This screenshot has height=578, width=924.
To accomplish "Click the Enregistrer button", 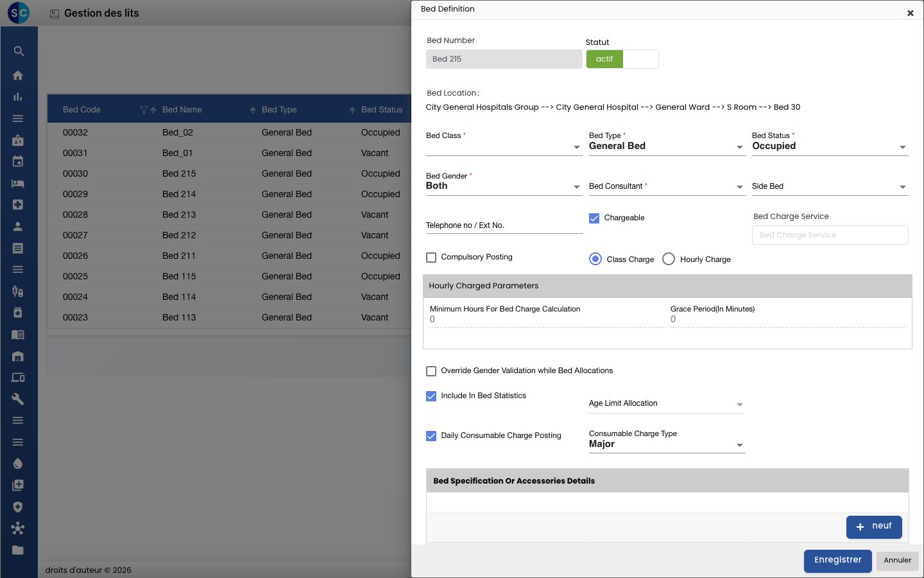I will (838, 561).
